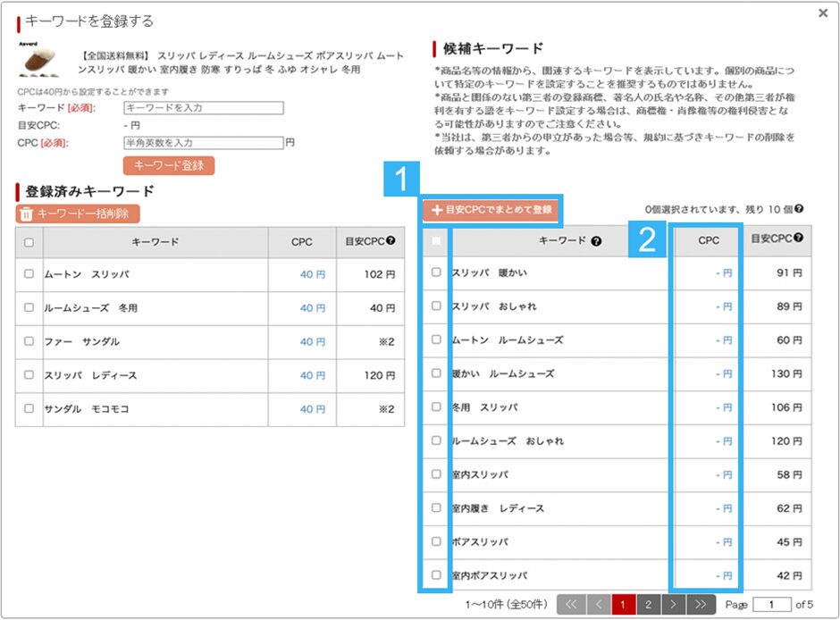Click help icon next to 目安CPC in registered table
Screen dimensions: 840x620
coord(391,242)
